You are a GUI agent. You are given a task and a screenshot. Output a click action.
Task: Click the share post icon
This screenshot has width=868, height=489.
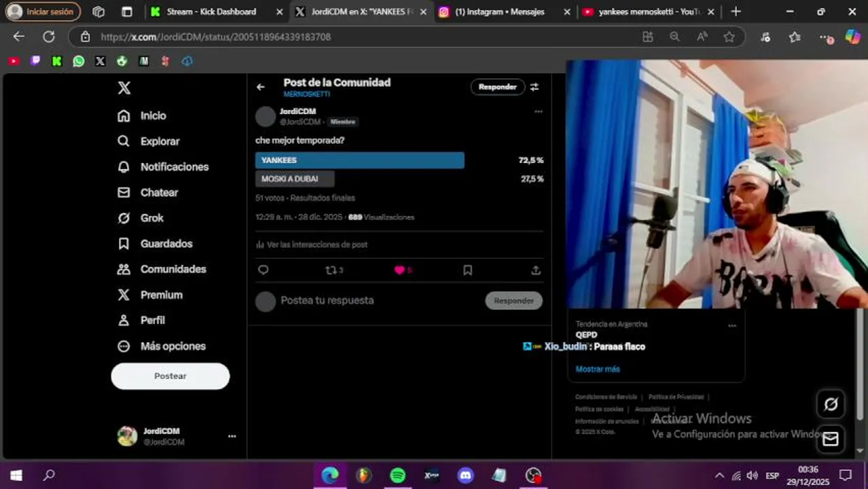point(536,270)
